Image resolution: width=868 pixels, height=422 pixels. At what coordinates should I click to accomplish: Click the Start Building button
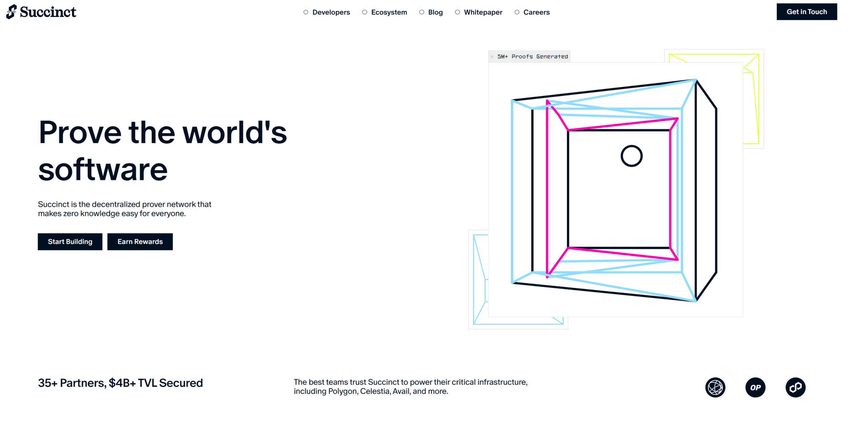click(x=70, y=242)
